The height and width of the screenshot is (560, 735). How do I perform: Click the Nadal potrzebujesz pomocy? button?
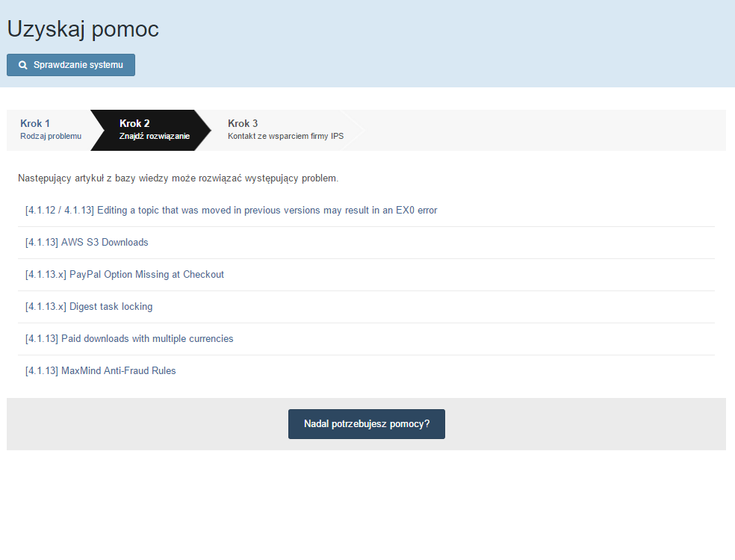point(366,424)
